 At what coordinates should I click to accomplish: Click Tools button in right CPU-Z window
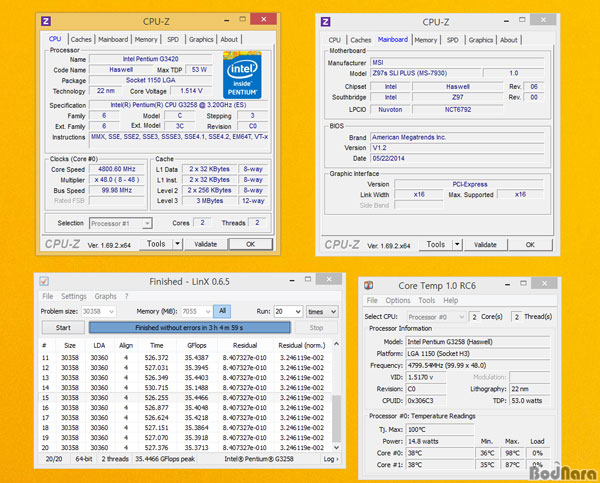click(x=436, y=245)
